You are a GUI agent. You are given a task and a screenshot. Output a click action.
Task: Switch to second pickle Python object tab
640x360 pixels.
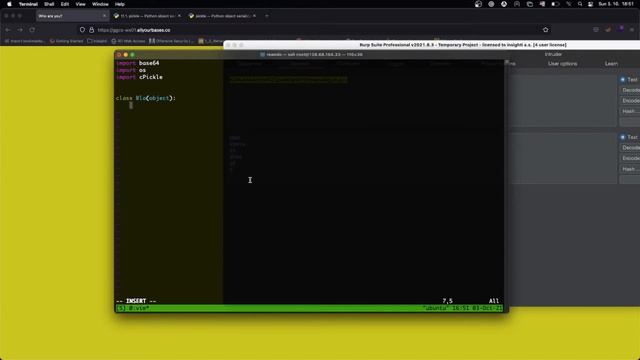point(222,16)
